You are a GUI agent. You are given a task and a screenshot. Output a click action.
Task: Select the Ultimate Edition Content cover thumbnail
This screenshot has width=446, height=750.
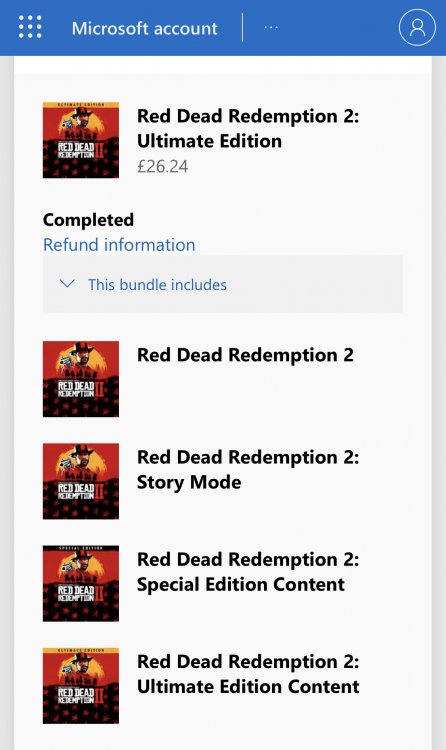point(81,686)
